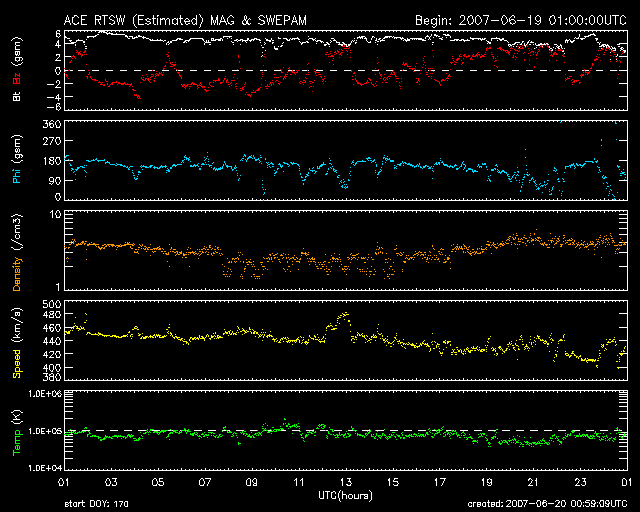Select the '(K)' unit label on Temp axis

pyautogui.click(x=17, y=418)
